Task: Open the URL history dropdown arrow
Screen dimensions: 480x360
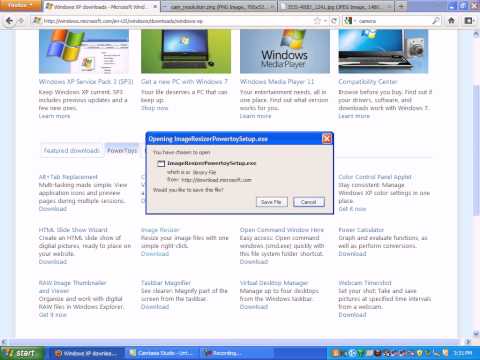Action: (x=325, y=21)
